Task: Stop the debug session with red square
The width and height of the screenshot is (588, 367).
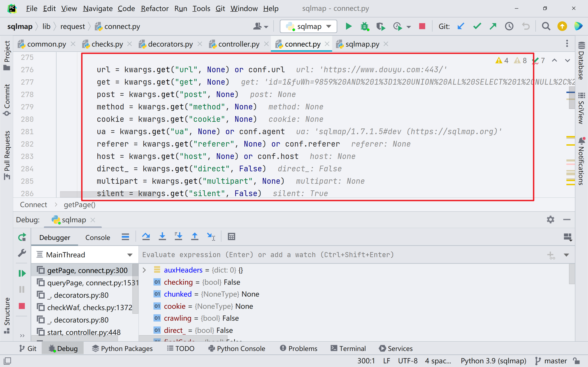Action: tap(22, 306)
